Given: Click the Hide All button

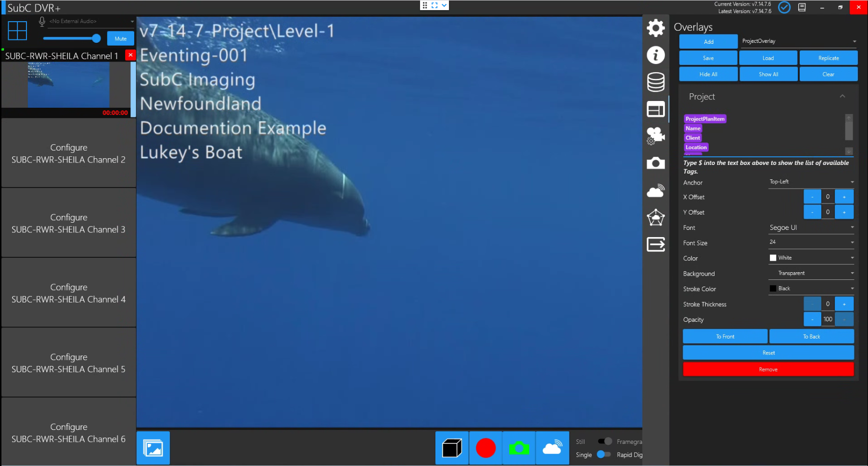Looking at the screenshot, I should pyautogui.click(x=708, y=74).
